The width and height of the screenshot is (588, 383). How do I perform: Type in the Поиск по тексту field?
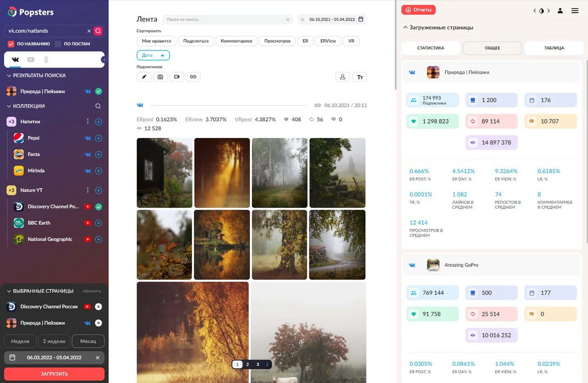tap(228, 20)
